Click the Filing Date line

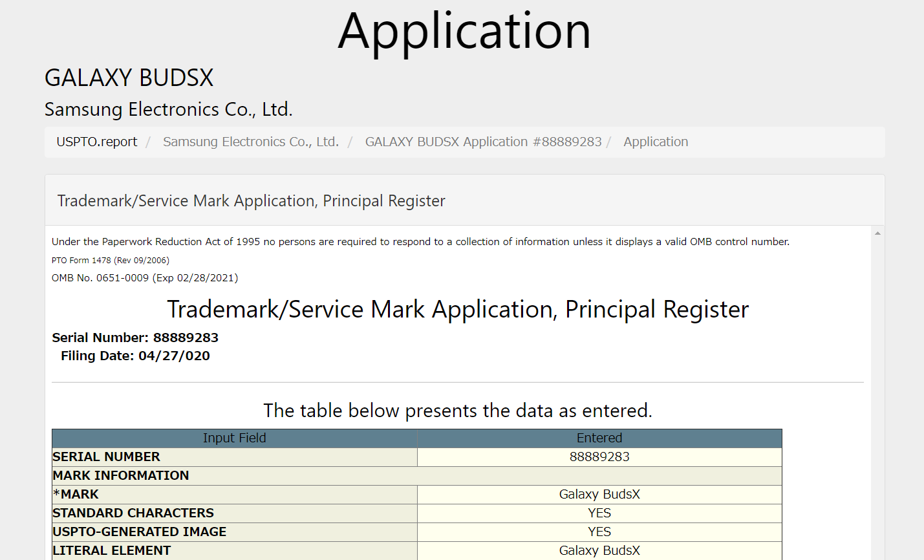click(x=135, y=356)
